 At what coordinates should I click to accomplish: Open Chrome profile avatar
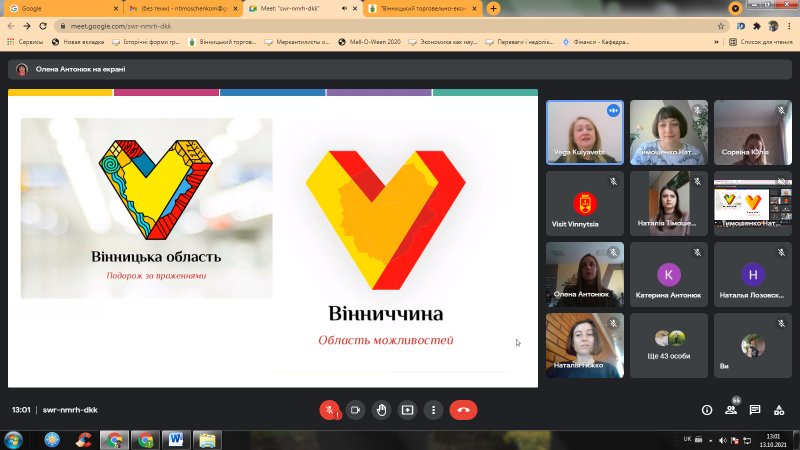coord(773,26)
